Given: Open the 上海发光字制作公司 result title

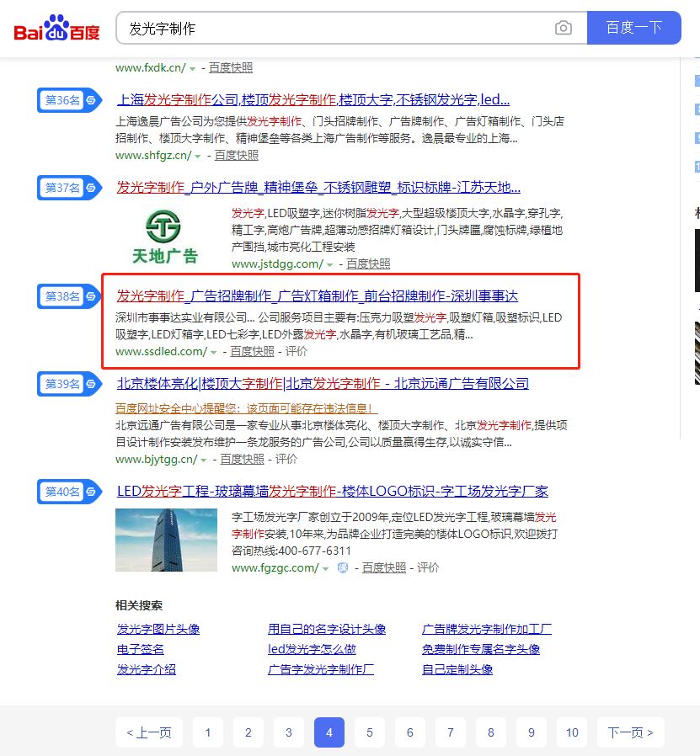Looking at the screenshot, I should point(313,100).
